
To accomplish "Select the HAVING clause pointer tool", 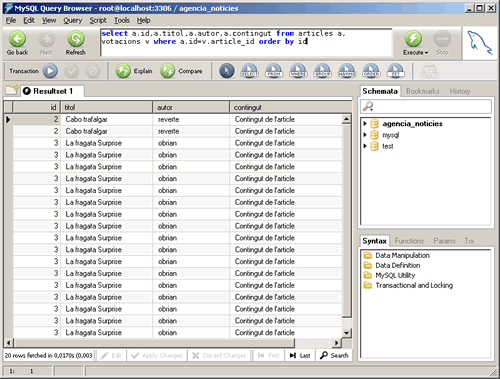I will [347, 71].
